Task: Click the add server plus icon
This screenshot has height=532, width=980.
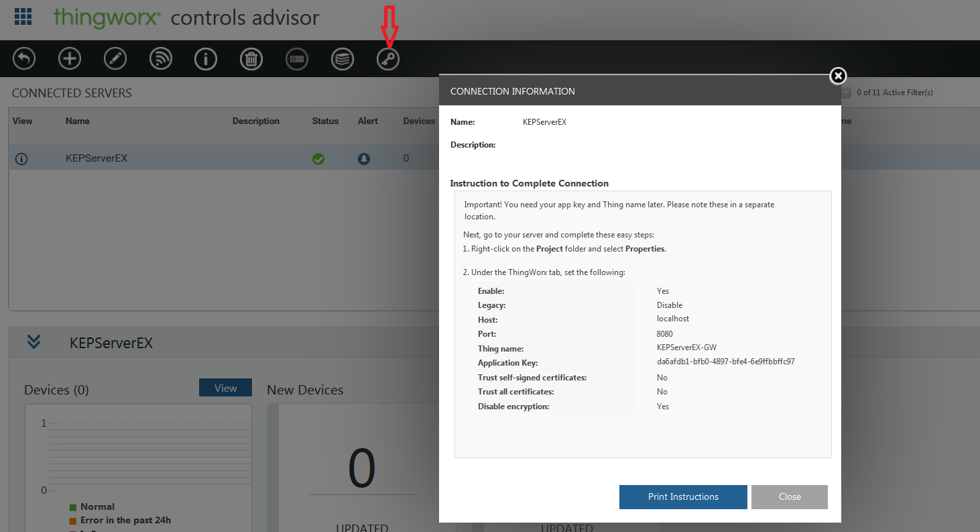Action: (70, 59)
